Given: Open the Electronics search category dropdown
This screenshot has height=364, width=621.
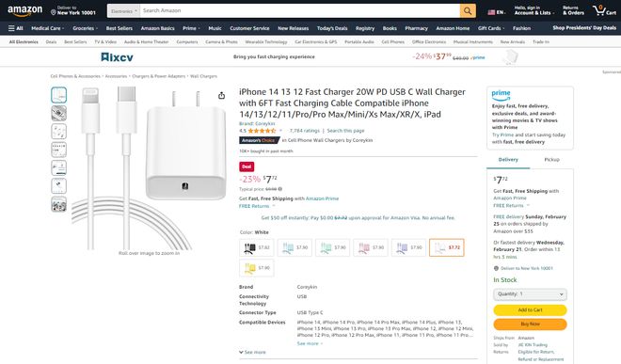Looking at the screenshot, I should (123, 11).
